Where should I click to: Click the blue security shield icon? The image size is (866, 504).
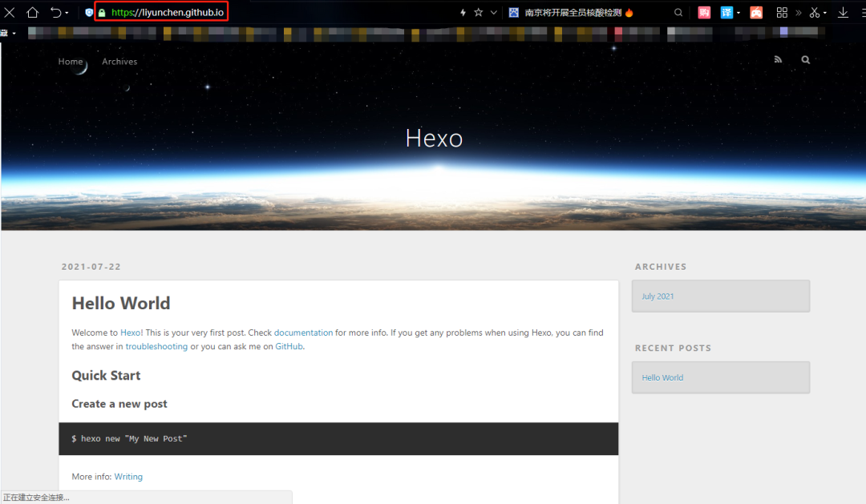click(89, 12)
